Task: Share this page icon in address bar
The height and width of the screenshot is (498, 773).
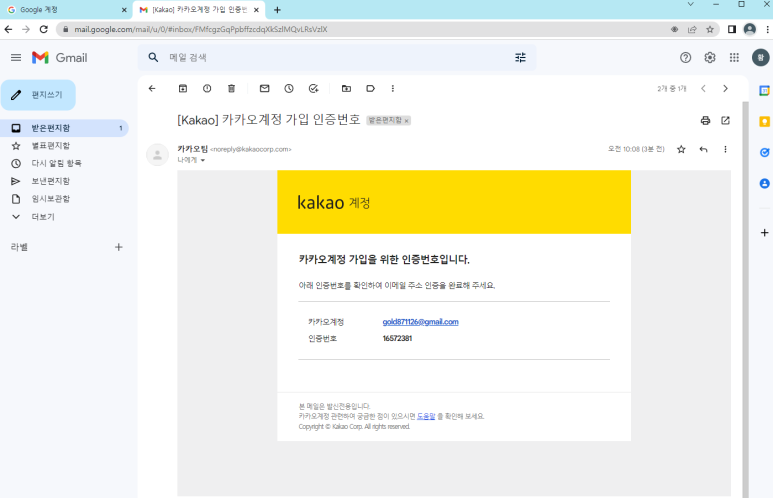Action: pos(692,30)
